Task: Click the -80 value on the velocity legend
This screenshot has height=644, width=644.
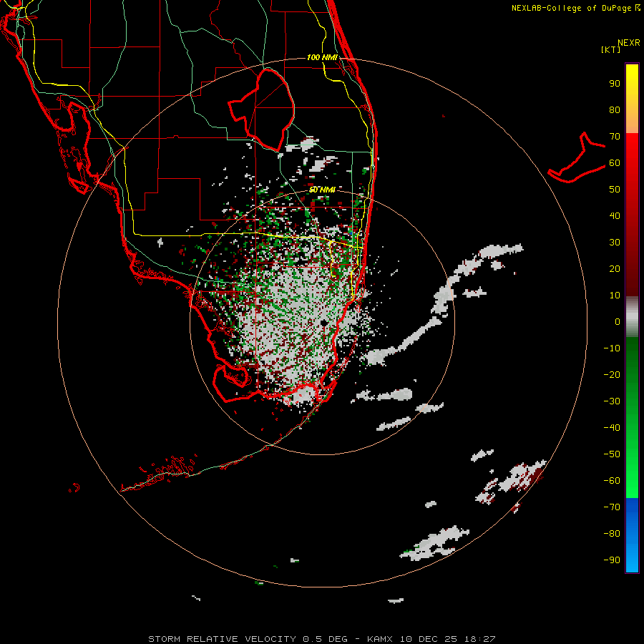Action: click(612, 534)
